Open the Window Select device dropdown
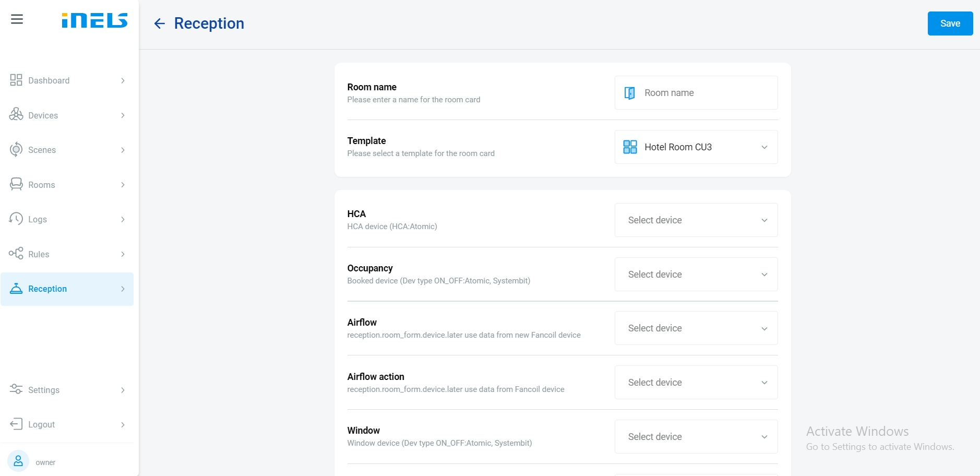 tap(696, 437)
